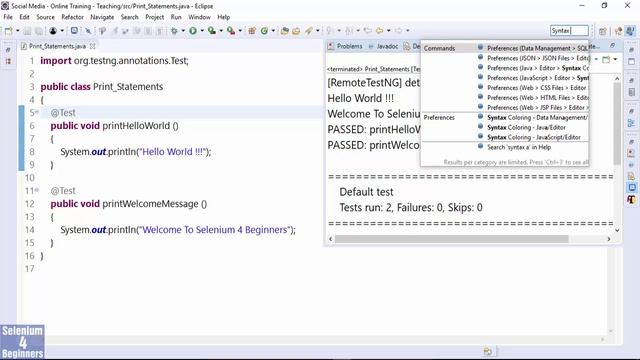Screen dimensions: 640x360
Task: Minimize the console view panel
Action: (x=613, y=46)
